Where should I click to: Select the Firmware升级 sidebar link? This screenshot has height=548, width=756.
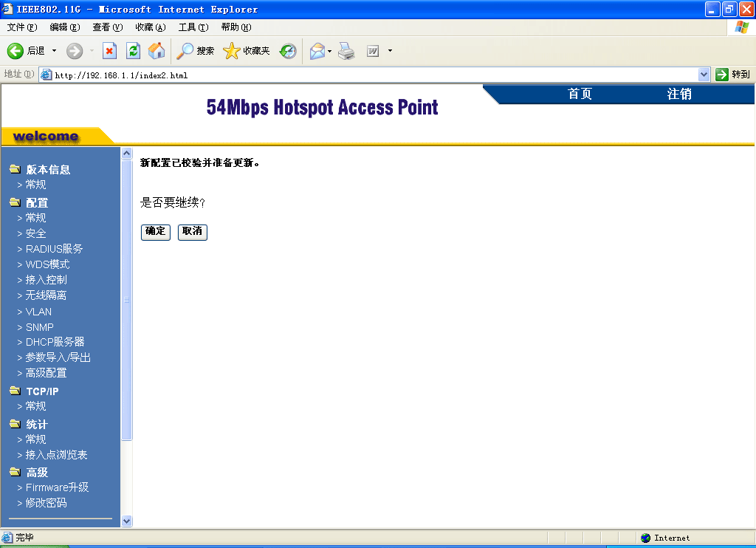coord(57,487)
